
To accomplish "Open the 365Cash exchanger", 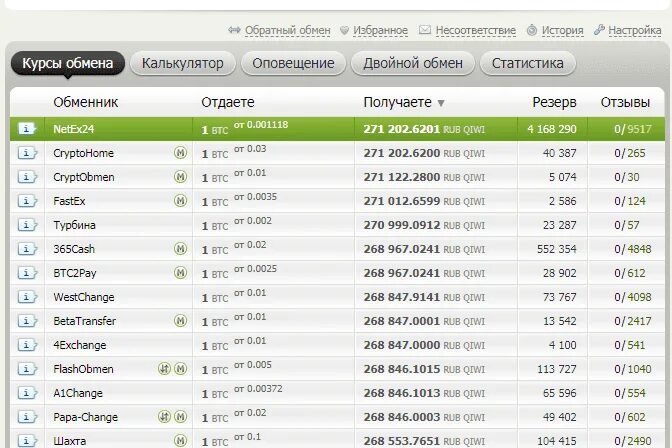I will point(74,249).
